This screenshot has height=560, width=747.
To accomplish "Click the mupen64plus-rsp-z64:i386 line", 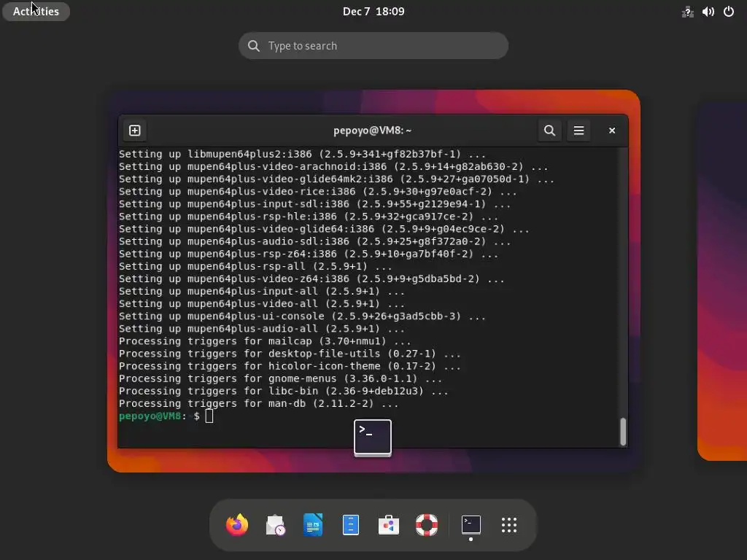I will click(309, 254).
